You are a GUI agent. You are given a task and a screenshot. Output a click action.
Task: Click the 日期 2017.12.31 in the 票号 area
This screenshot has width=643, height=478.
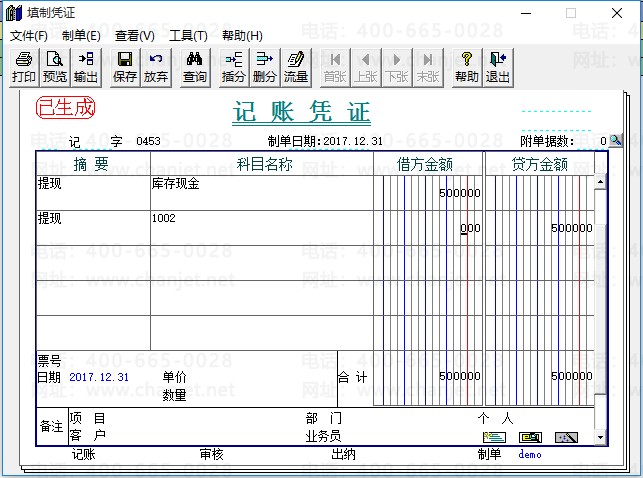point(99,377)
